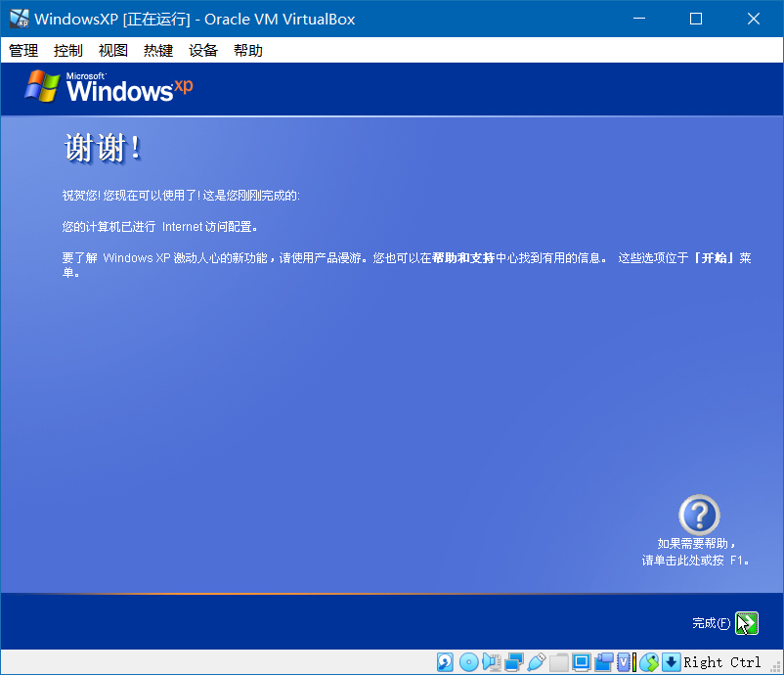This screenshot has width=784, height=675.
Task: Open the 帮助 menu
Action: [248, 50]
